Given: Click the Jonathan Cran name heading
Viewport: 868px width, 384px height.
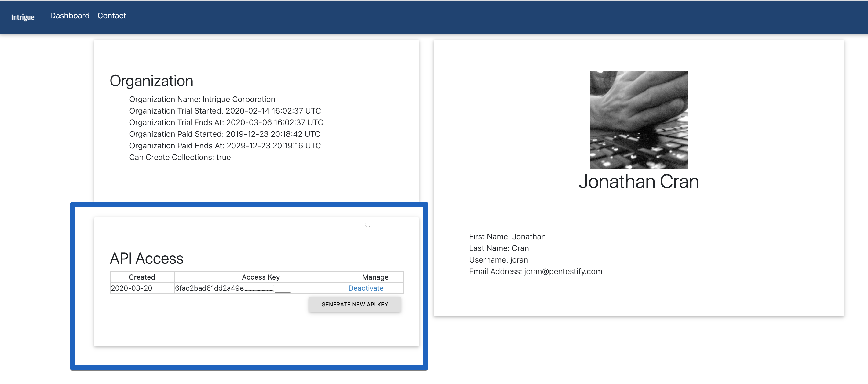Looking at the screenshot, I should pos(639,182).
